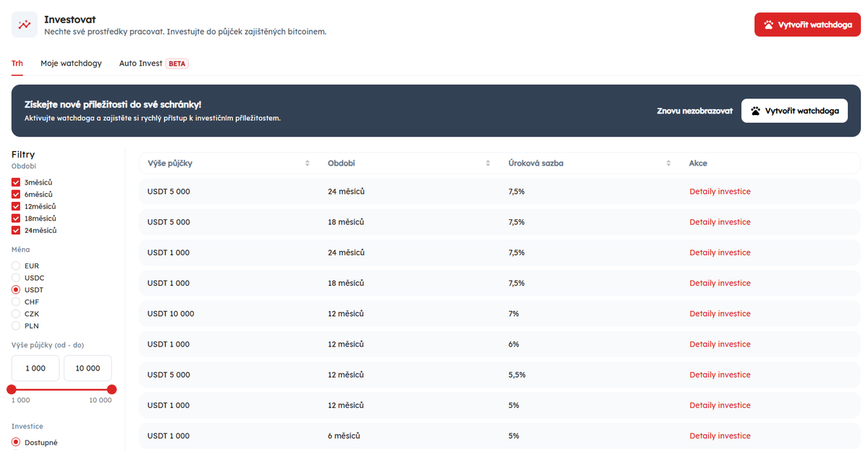This screenshot has width=868, height=450.
Task: Click the 5,5% interest rate cell
Action: (517, 375)
